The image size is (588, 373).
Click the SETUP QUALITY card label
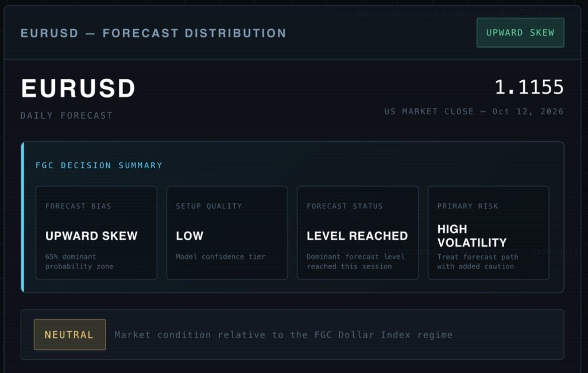209,206
